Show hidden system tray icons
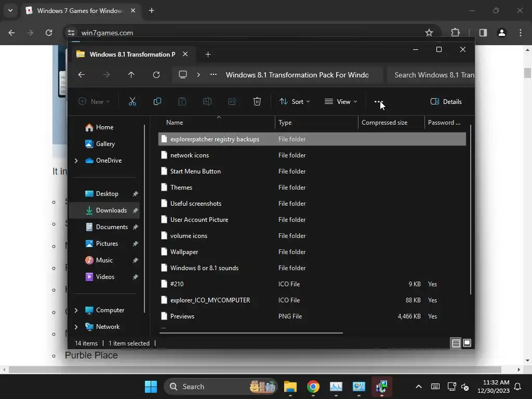The width and height of the screenshot is (532, 399). click(419, 387)
